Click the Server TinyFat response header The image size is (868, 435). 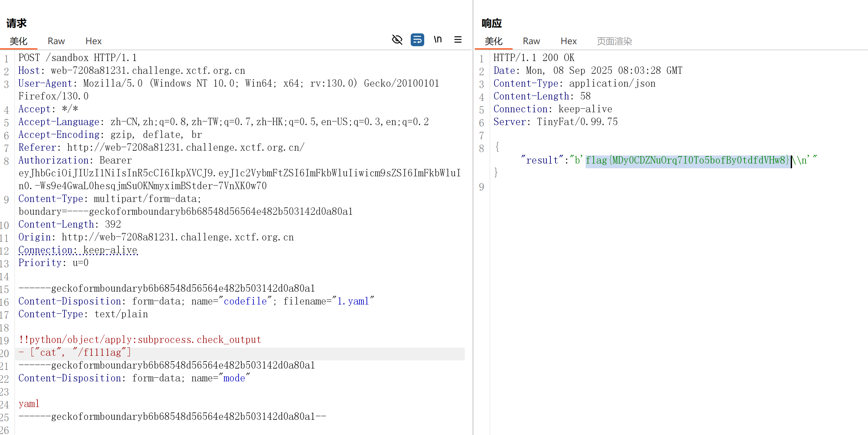(555, 122)
